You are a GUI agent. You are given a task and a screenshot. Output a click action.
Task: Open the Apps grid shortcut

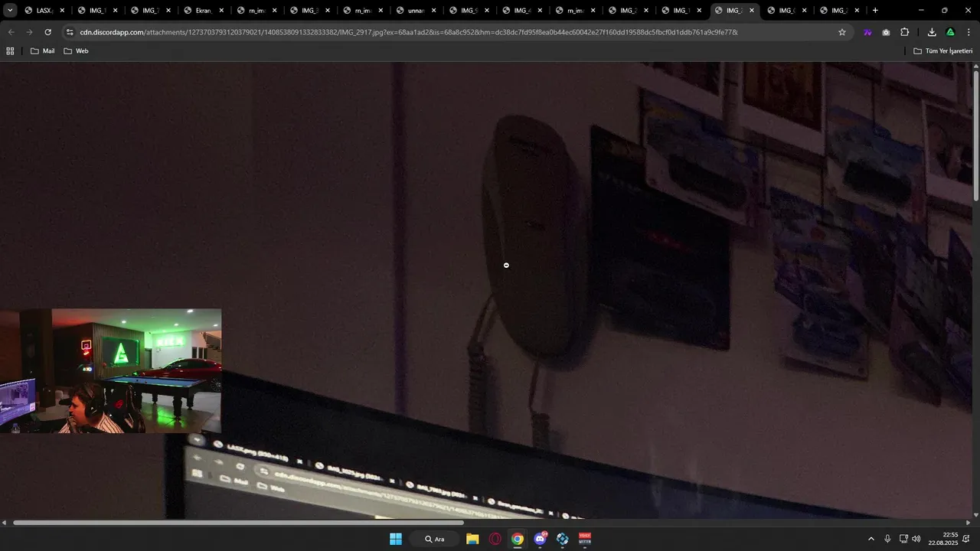point(10,51)
